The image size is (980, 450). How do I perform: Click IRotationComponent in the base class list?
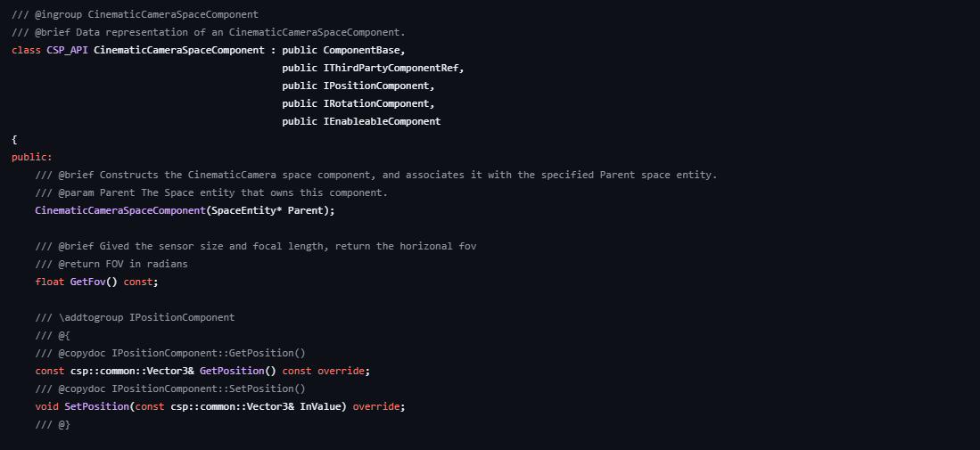click(378, 103)
